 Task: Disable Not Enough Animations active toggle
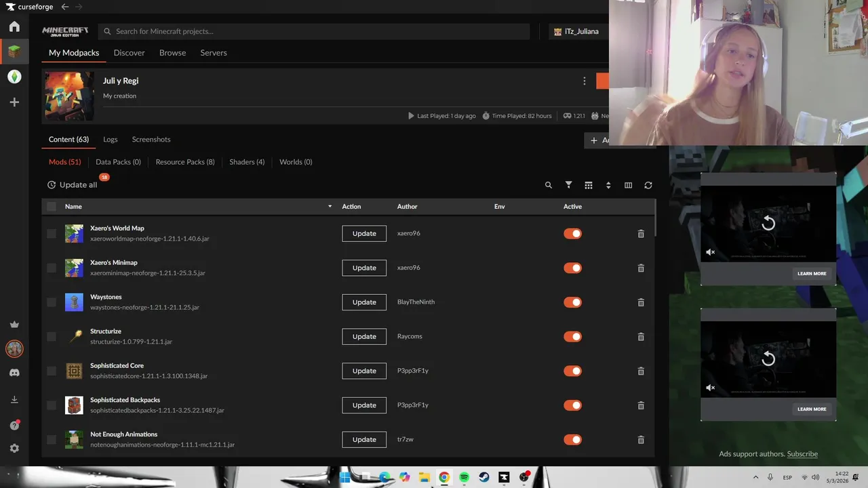pyautogui.click(x=572, y=440)
